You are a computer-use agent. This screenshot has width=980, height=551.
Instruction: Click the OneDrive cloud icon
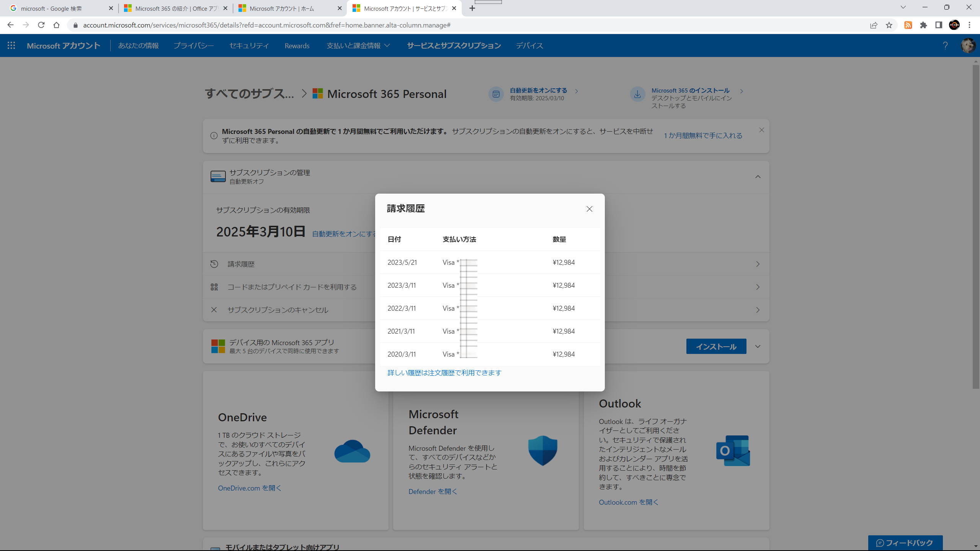tap(352, 451)
